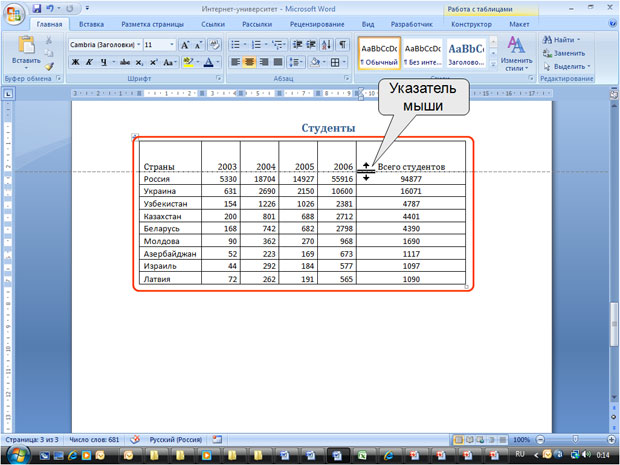Click the Windows Start orb
Screen dimensions: 620x465
point(17,455)
